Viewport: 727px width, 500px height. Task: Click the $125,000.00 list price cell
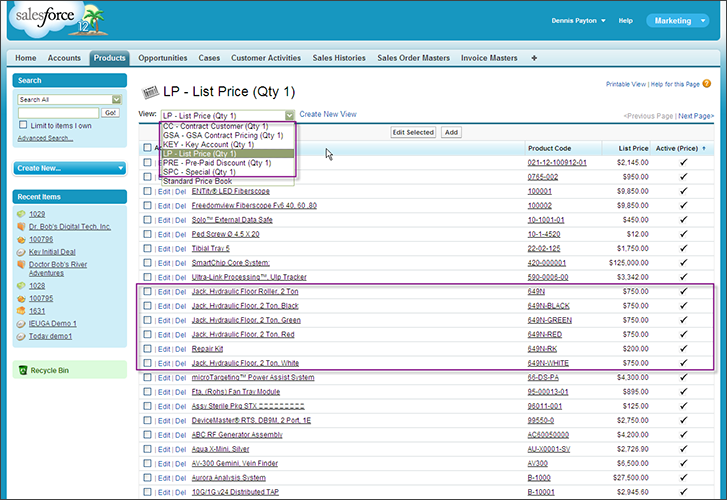tap(629, 263)
